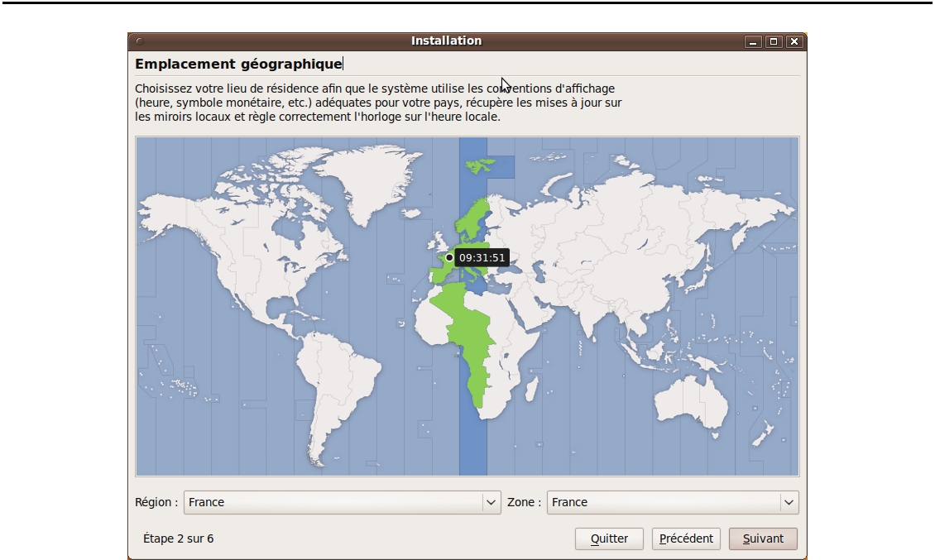The height and width of the screenshot is (560, 935).
Task: Click the black location dot on France
Action: (x=449, y=257)
